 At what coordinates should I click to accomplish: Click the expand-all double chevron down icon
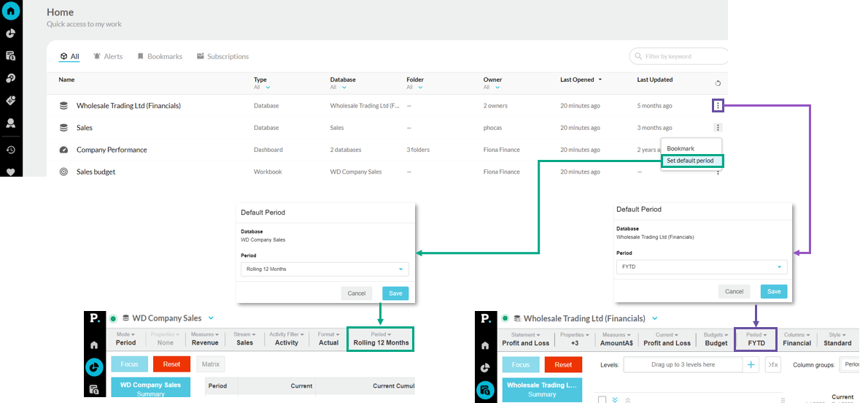[615, 399]
